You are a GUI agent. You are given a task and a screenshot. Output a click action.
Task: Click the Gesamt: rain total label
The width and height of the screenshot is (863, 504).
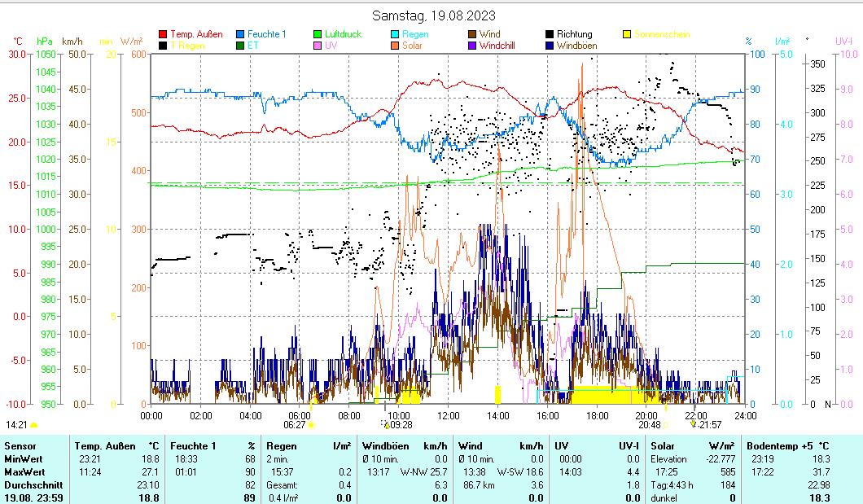[283, 485]
